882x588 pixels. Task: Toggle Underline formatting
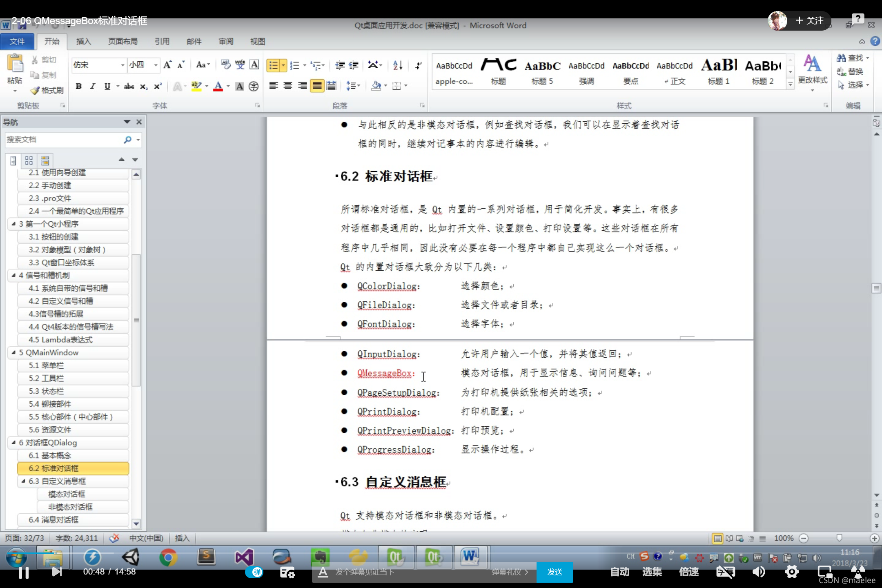click(107, 86)
